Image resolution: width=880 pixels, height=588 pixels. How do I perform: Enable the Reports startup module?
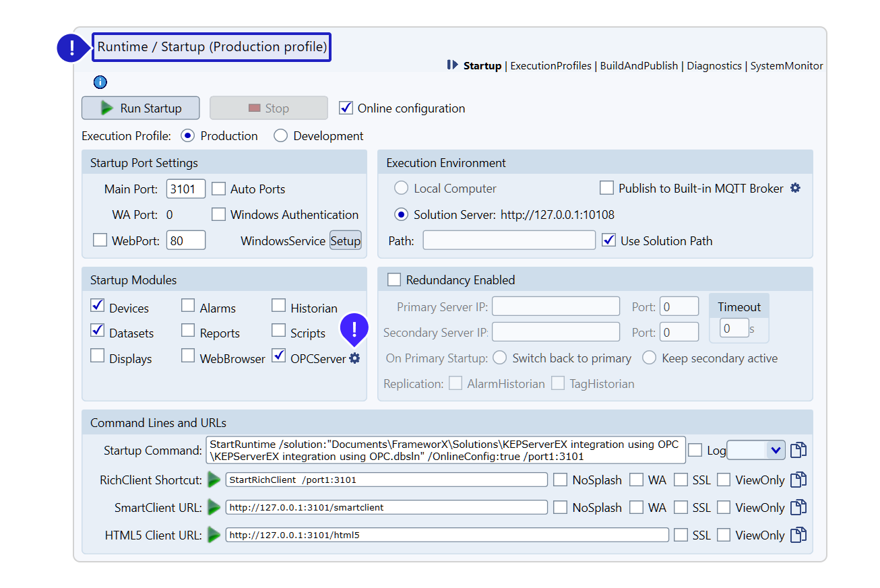(188, 331)
